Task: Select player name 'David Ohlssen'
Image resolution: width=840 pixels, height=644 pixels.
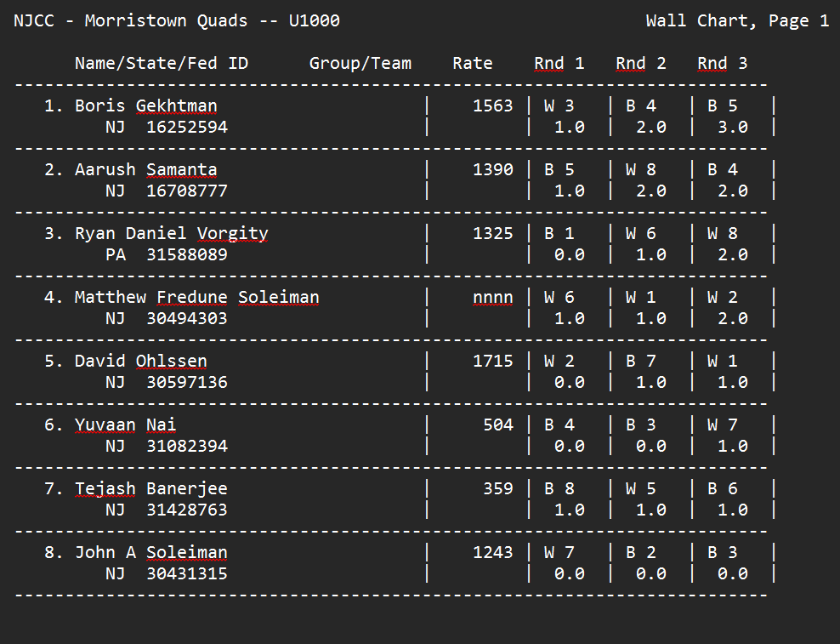Action: [141, 361]
